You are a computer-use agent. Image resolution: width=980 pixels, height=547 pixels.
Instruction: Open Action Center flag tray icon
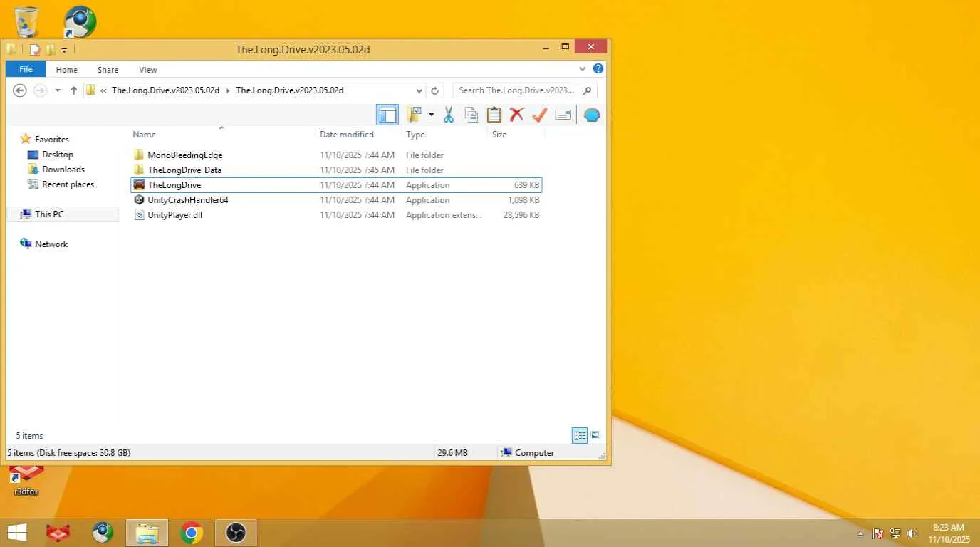[x=878, y=533]
